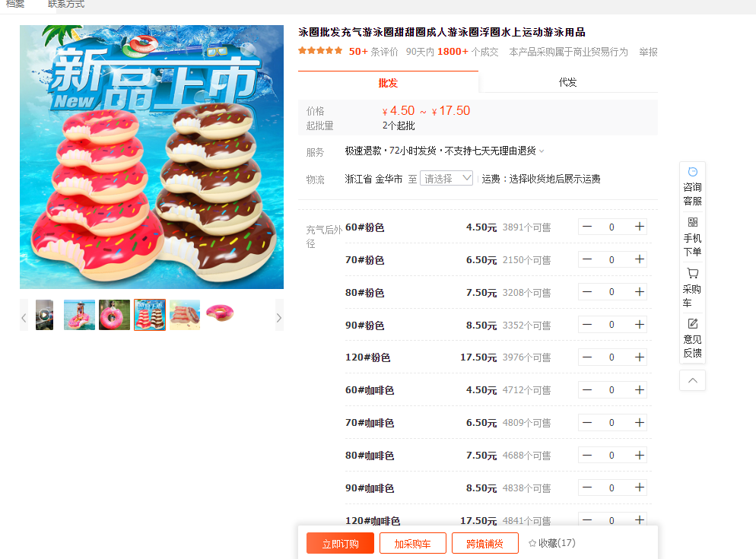Viewport: 756px width, 559px height.
Task: Click the back-to-top arrow in sidebar
Action: tap(692, 380)
